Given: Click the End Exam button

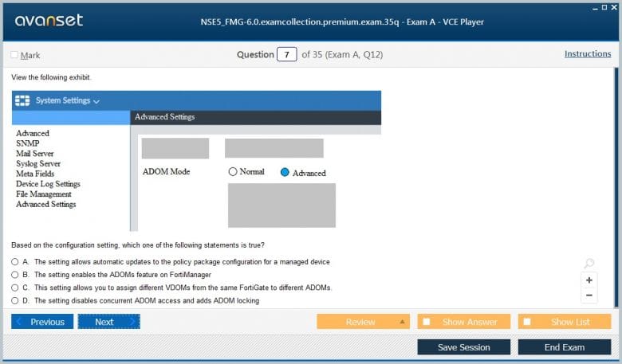Looking at the screenshot, I should pyautogui.click(x=564, y=347).
